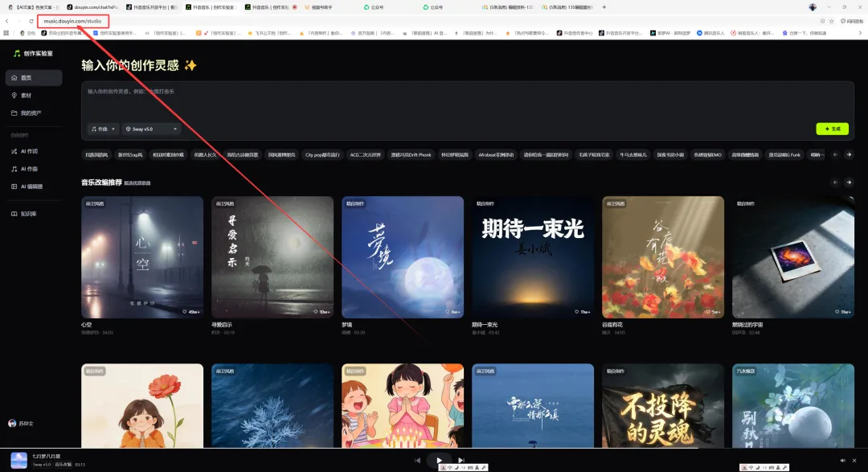Click the 音乐改编推荐 section heading
Screen dimensions: 868x472
tap(102, 183)
